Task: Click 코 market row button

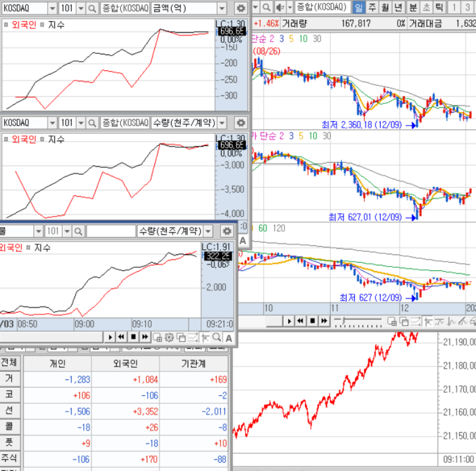Action: 10,395
